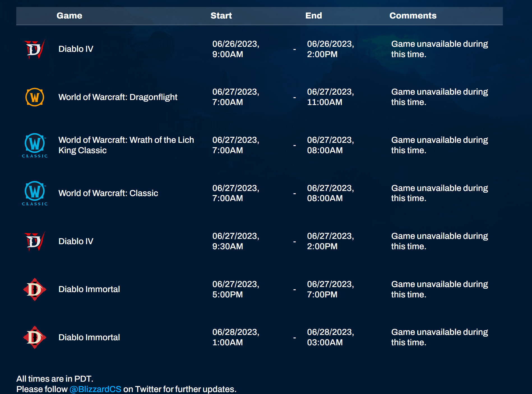The height and width of the screenshot is (394, 532).
Task: Select the End column header
Action: point(313,16)
